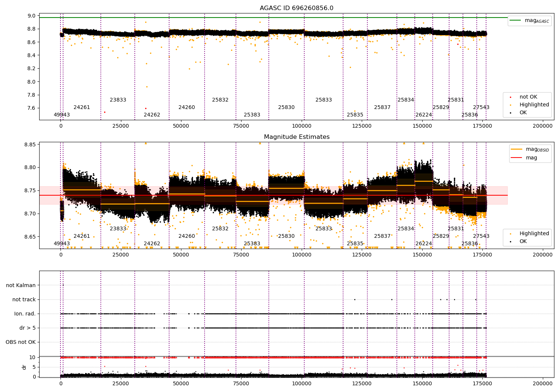Click OBSID label 25835 in the top plot
This screenshot has width=560, height=392.
coord(355,115)
